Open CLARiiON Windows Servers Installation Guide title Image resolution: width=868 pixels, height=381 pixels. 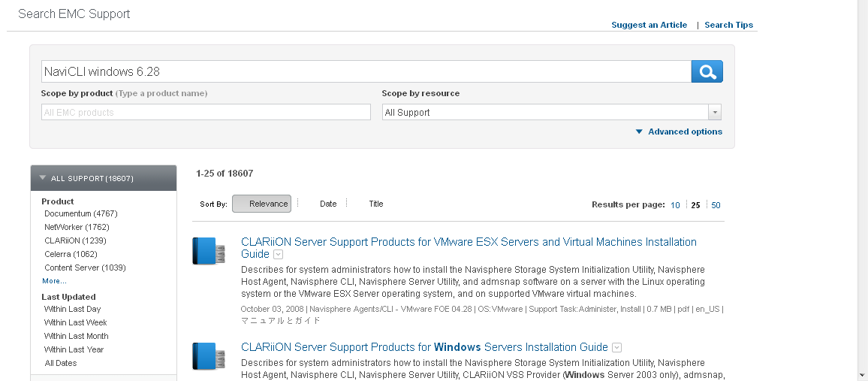pyautogui.click(x=424, y=347)
